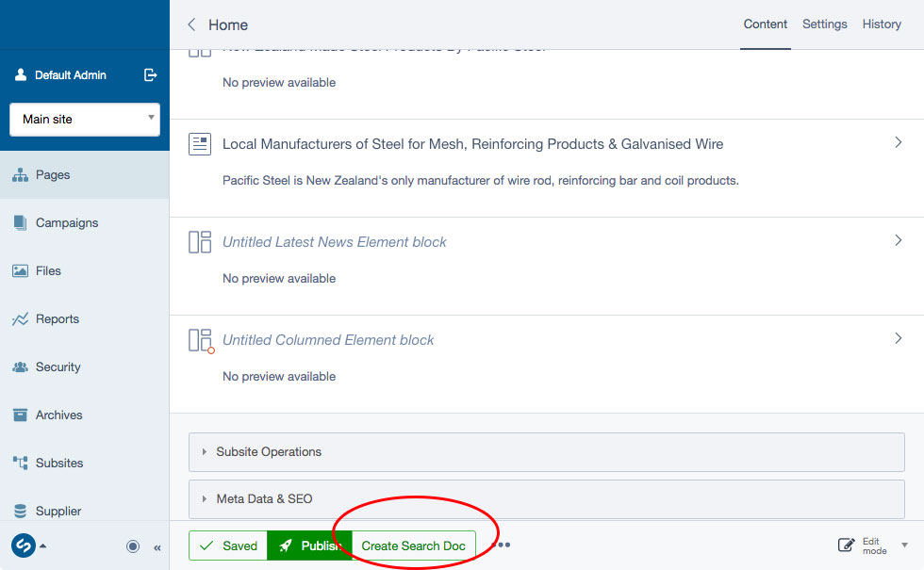The height and width of the screenshot is (570, 924).
Task: Open the Edit mode dropdown arrow
Action: pyautogui.click(x=904, y=546)
